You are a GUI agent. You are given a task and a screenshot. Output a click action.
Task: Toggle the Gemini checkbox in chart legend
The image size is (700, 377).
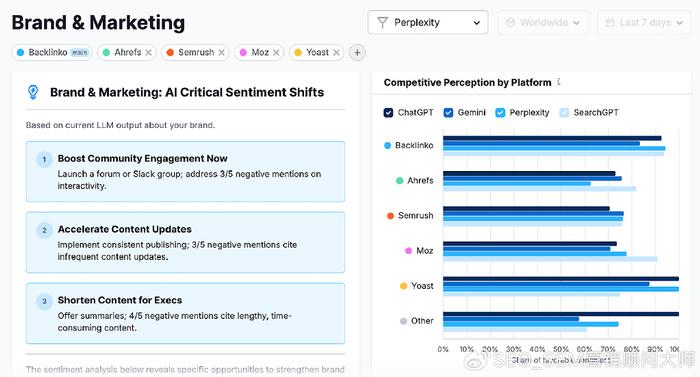coord(448,113)
